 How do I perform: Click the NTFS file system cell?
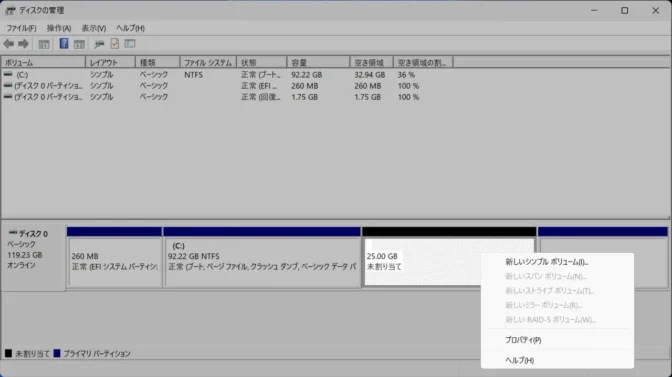(194, 75)
